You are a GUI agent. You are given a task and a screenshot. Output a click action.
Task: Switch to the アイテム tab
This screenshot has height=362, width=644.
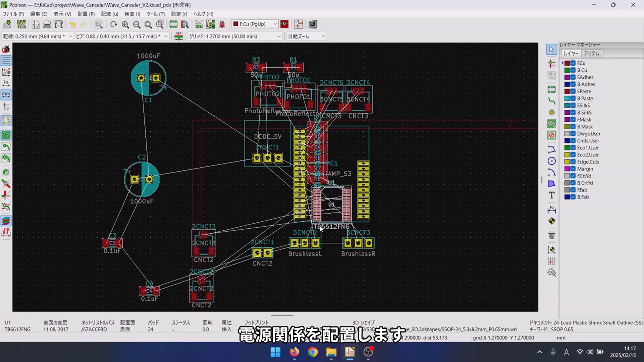coord(592,54)
